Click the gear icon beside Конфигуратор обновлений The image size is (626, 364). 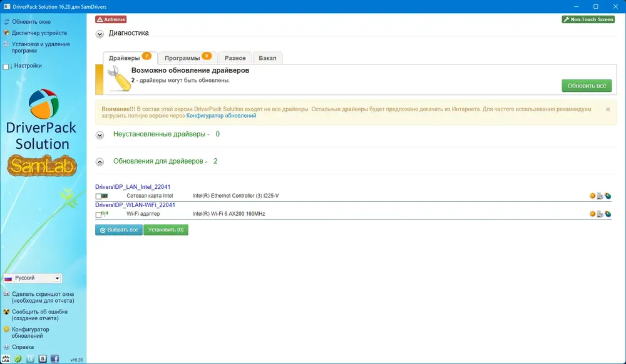tap(6, 330)
